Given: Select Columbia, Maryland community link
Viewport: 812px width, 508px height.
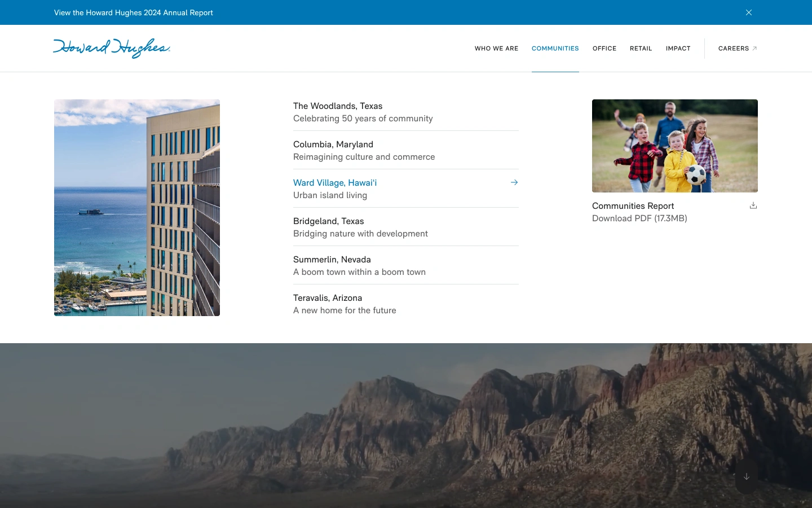Looking at the screenshot, I should 333,144.
